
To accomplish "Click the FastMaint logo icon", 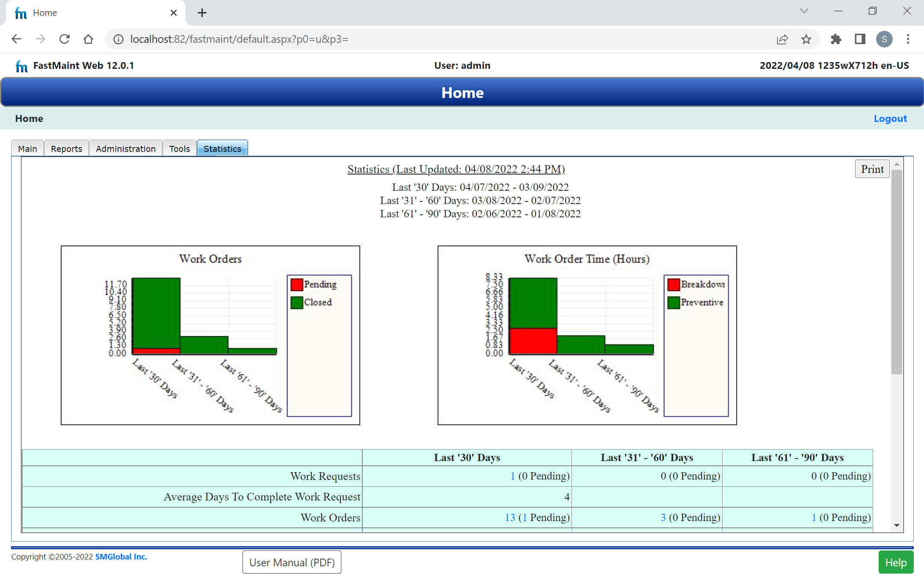I will pyautogui.click(x=21, y=65).
